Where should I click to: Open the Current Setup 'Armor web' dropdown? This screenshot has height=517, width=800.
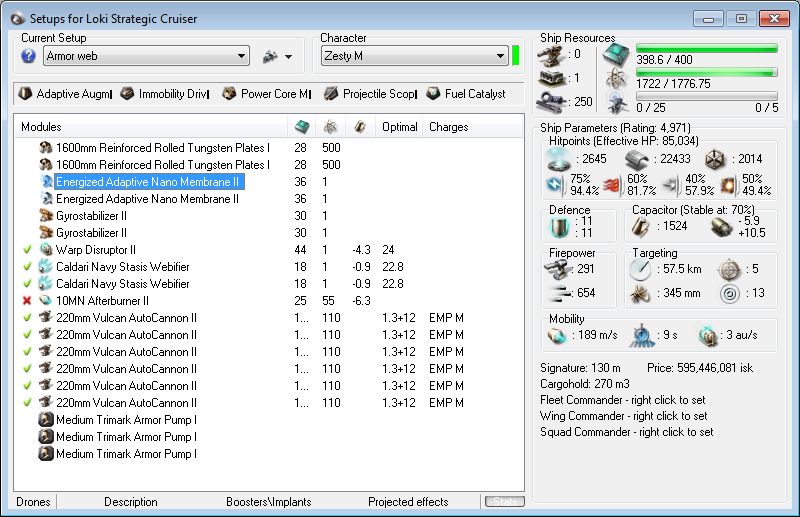tap(146, 56)
